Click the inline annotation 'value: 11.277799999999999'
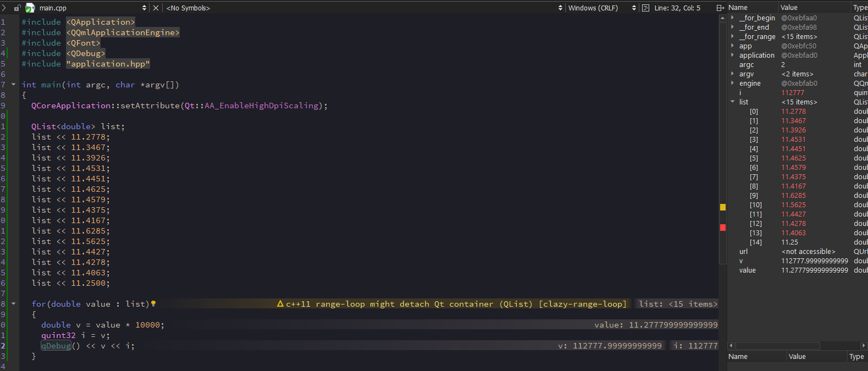This screenshot has width=868, height=371. coord(655,325)
